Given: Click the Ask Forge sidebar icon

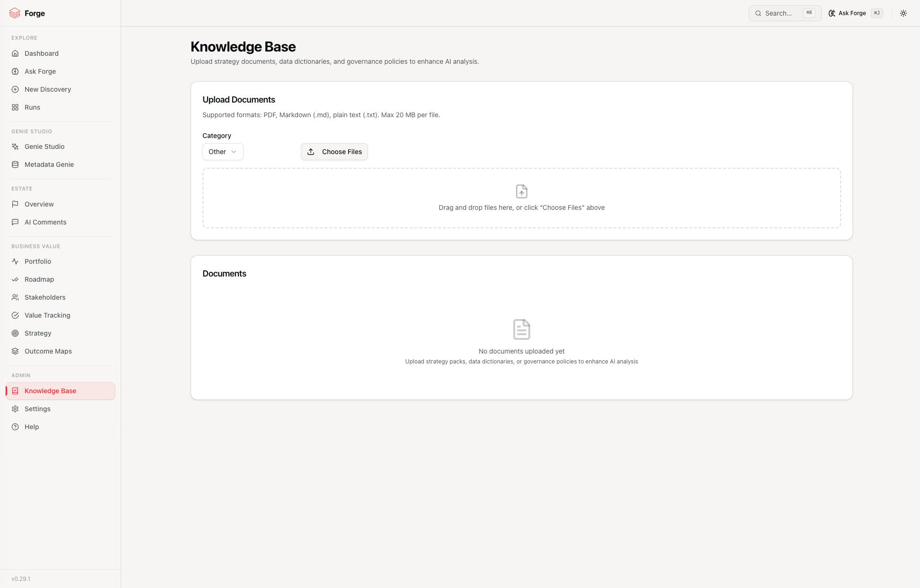Looking at the screenshot, I should (x=15, y=71).
